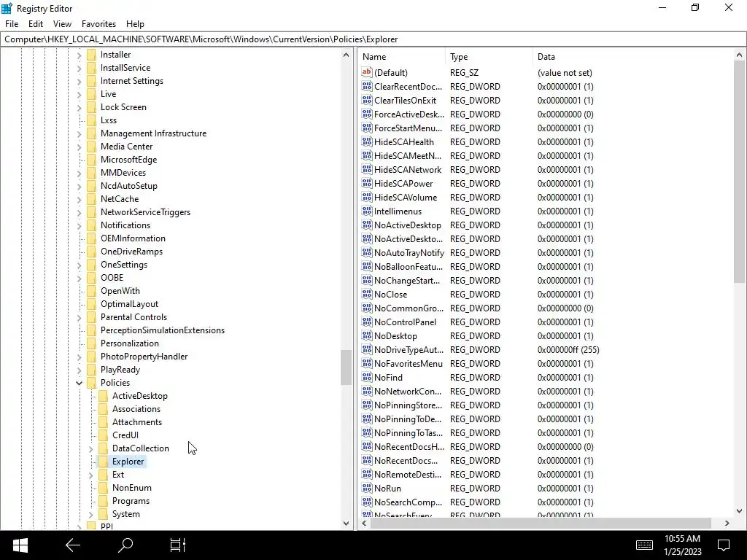Open the touch keyboard tray icon
The height and width of the screenshot is (560, 747).
pos(644,545)
